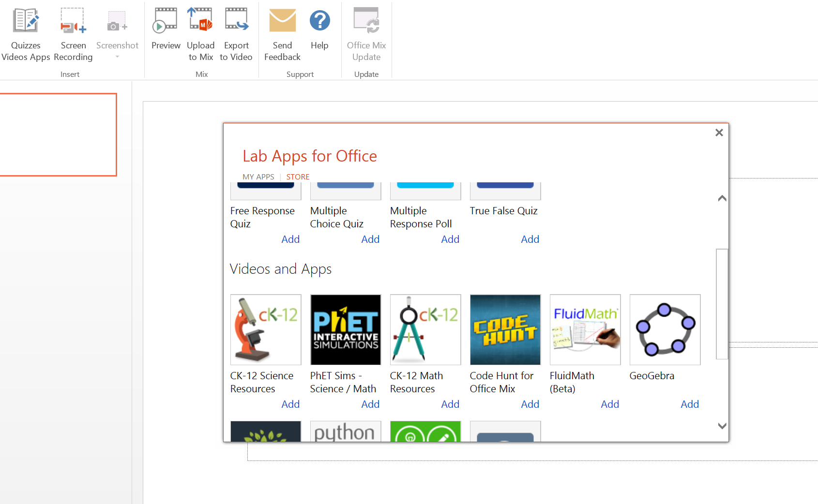
Task: Open Quizzes Videos Apps insert button
Action: click(26, 35)
